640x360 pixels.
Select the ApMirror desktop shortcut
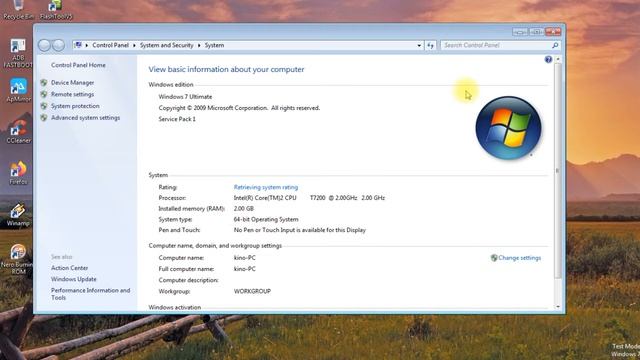[18, 90]
